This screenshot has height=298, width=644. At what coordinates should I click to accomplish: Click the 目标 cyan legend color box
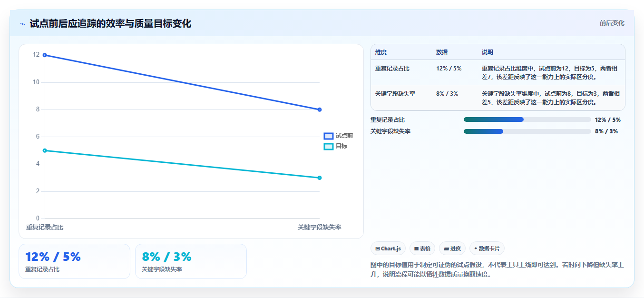329,146
